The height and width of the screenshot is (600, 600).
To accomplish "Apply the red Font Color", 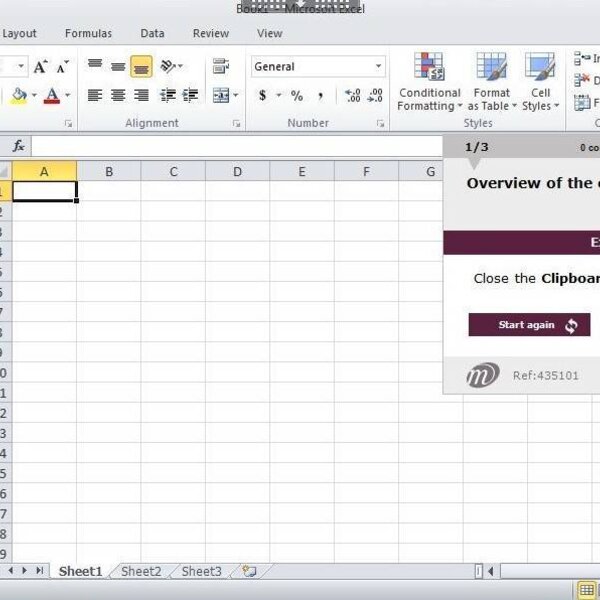I will point(52,95).
